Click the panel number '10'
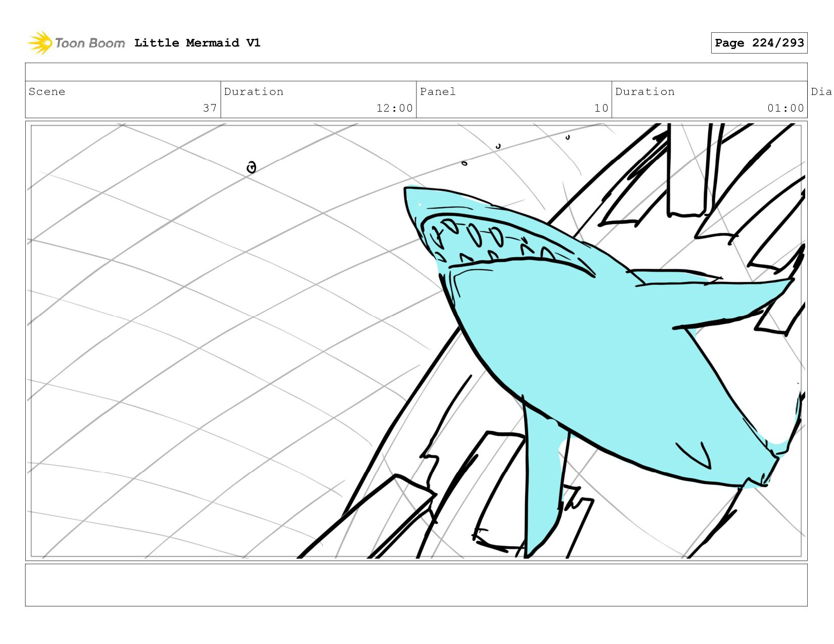 pyautogui.click(x=601, y=108)
